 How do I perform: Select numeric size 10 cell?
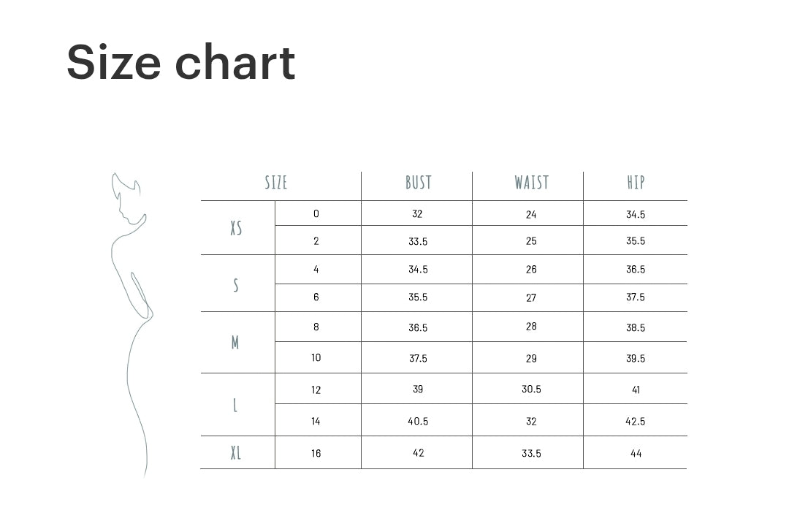pyautogui.click(x=316, y=358)
